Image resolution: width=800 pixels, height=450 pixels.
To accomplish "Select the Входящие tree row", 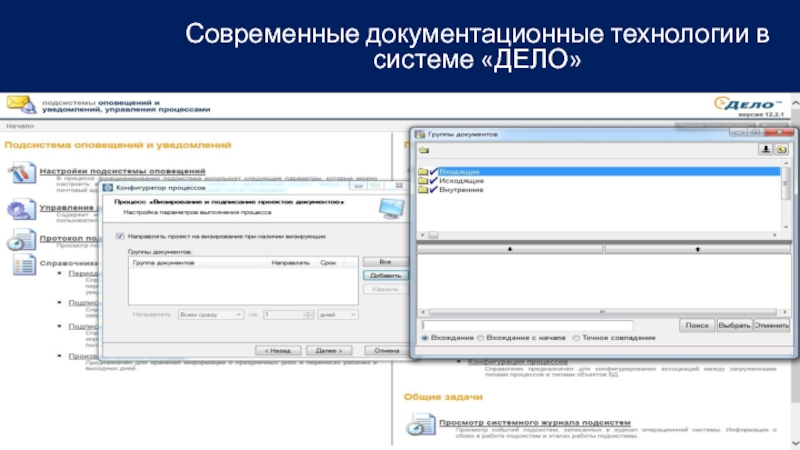I will [599, 171].
